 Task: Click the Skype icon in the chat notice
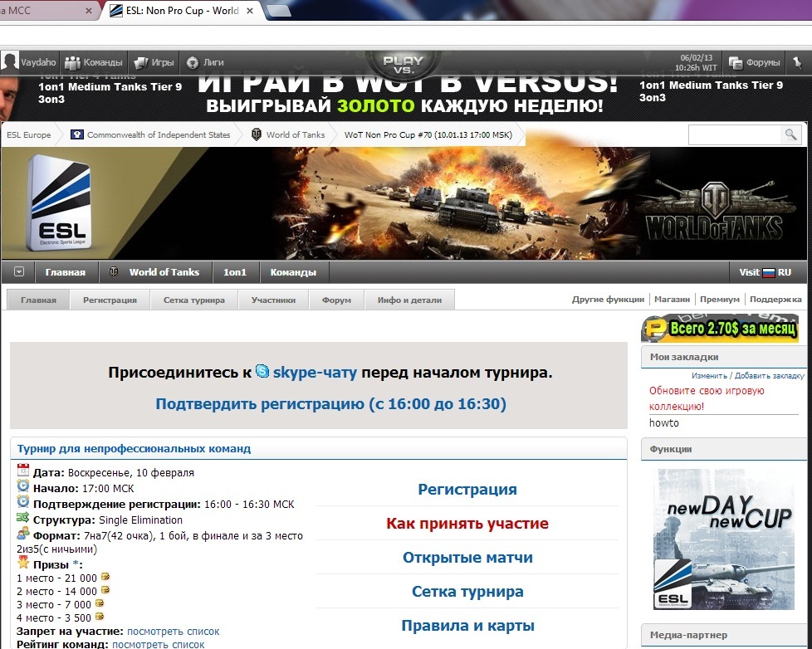[262, 373]
